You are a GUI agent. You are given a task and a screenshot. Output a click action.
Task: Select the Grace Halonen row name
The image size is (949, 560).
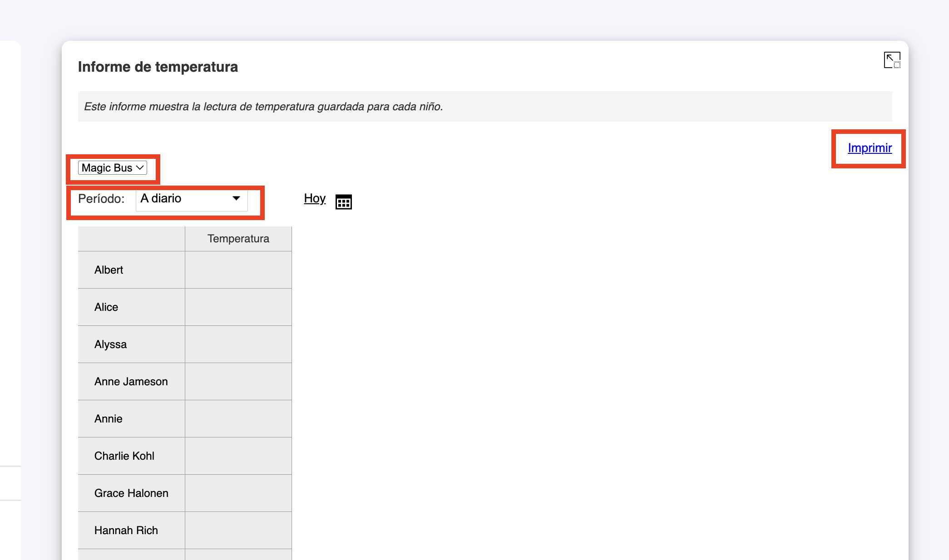pos(131,493)
